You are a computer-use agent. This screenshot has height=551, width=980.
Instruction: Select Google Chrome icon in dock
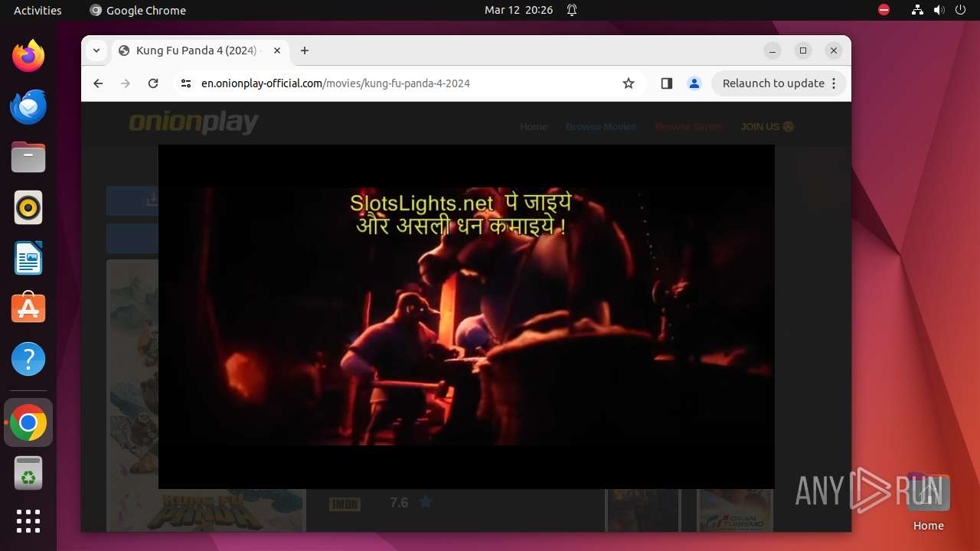pyautogui.click(x=28, y=422)
